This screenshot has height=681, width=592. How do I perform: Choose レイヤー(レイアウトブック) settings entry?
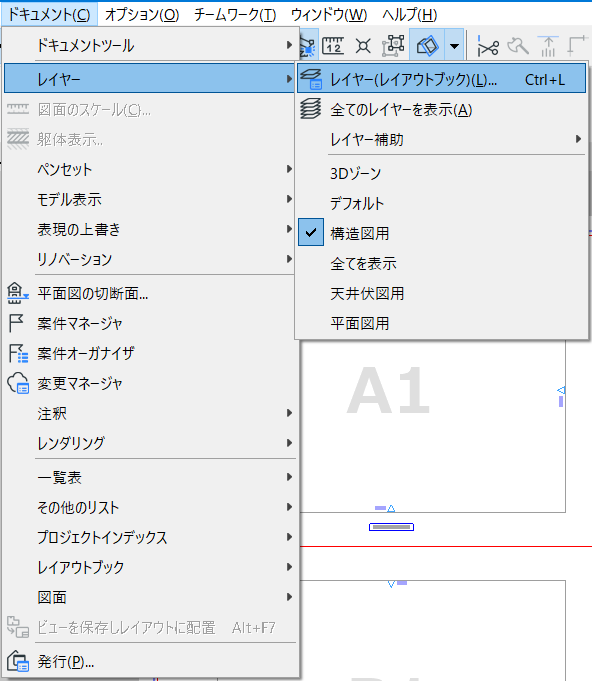click(x=441, y=79)
